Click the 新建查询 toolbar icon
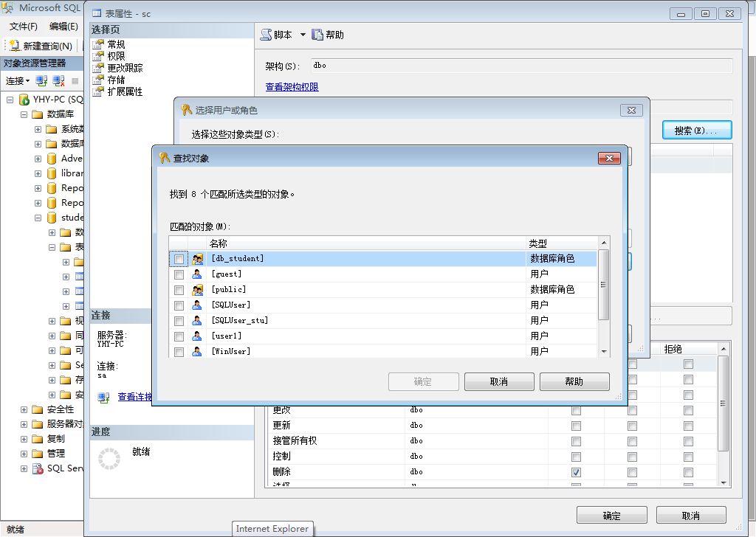The width and height of the screenshot is (756, 537). point(15,46)
